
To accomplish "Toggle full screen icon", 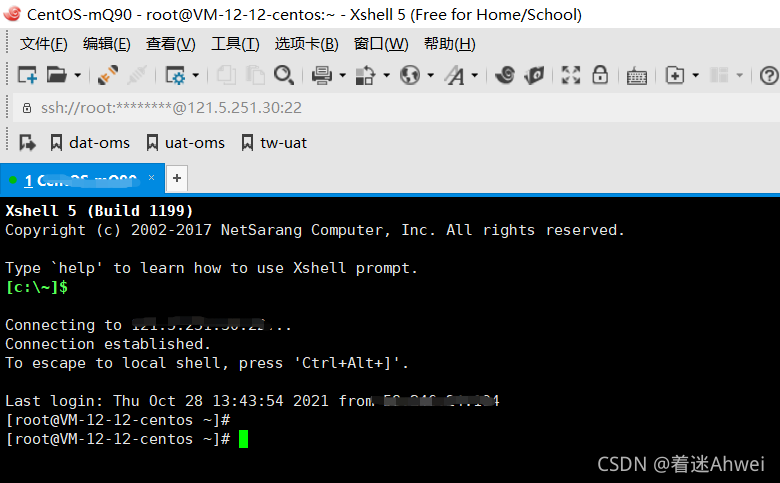I will [571, 75].
